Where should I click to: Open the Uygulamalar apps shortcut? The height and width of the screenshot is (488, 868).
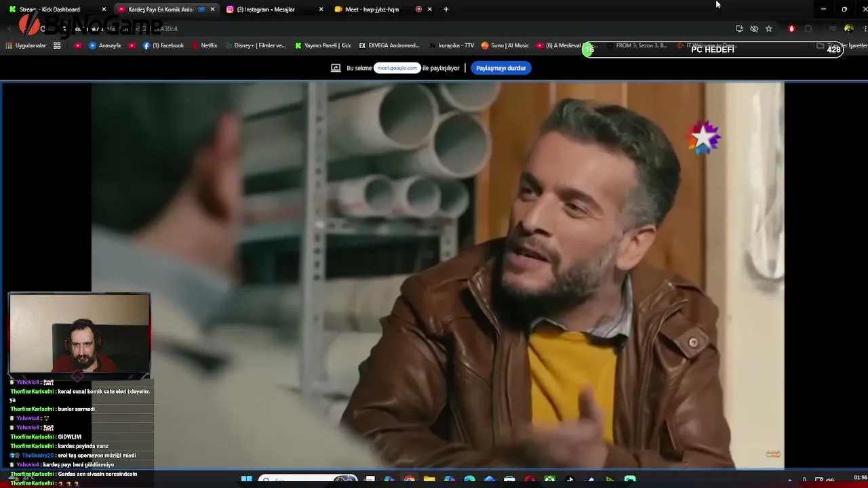[x=26, y=45]
